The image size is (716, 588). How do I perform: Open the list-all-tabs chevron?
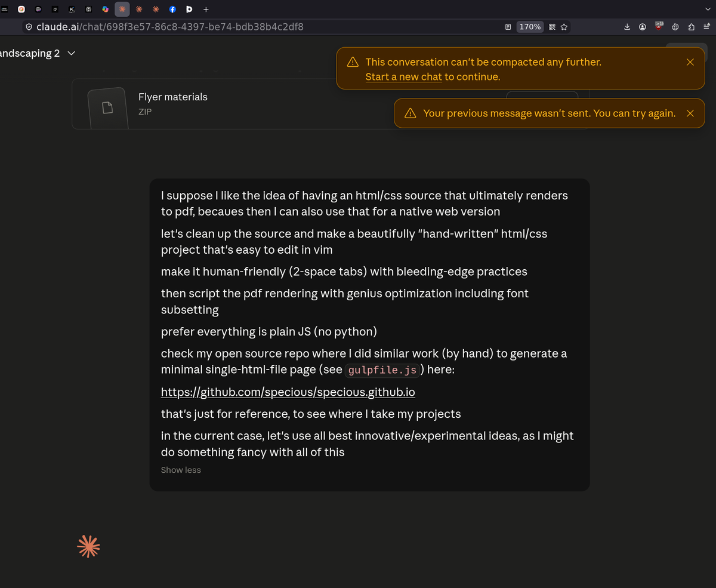point(708,10)
